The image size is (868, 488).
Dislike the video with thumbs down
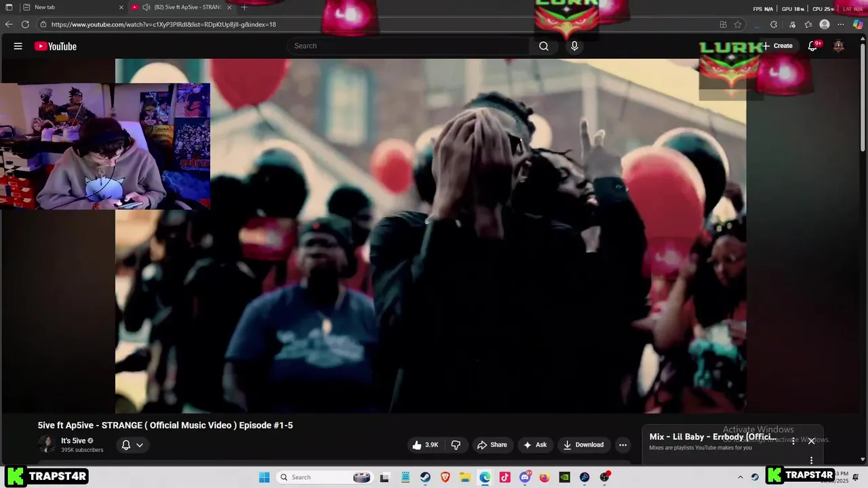point(456,445)
